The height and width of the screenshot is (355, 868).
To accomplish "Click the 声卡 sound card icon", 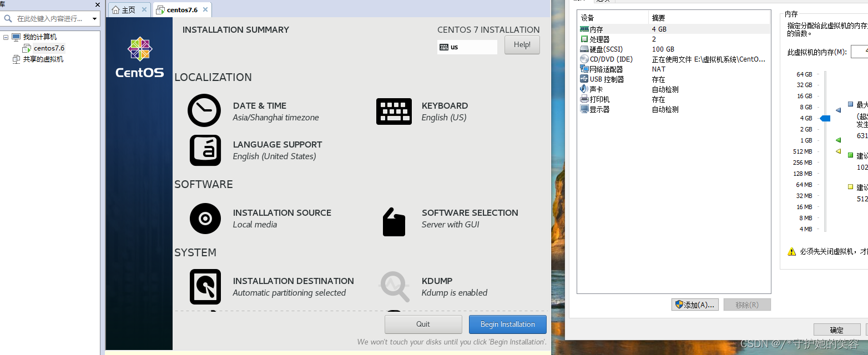I will click(584, 89).
